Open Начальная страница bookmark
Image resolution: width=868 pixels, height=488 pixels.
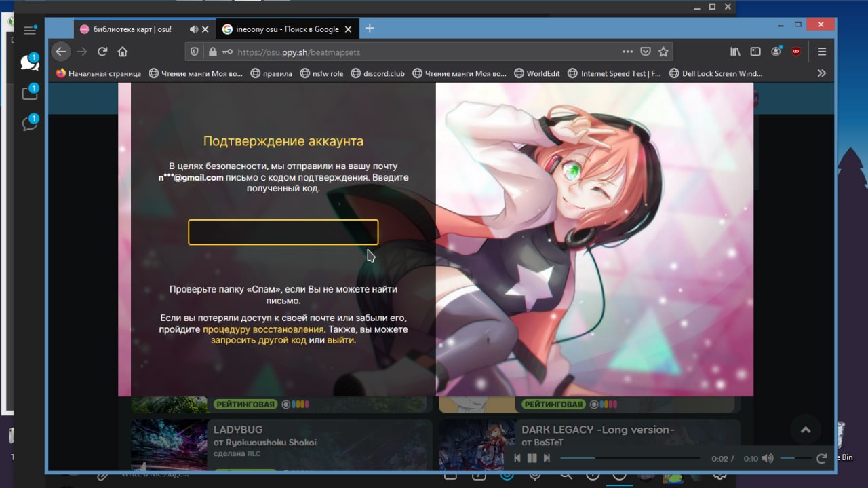pyautogui.click(x=98, y=73)
